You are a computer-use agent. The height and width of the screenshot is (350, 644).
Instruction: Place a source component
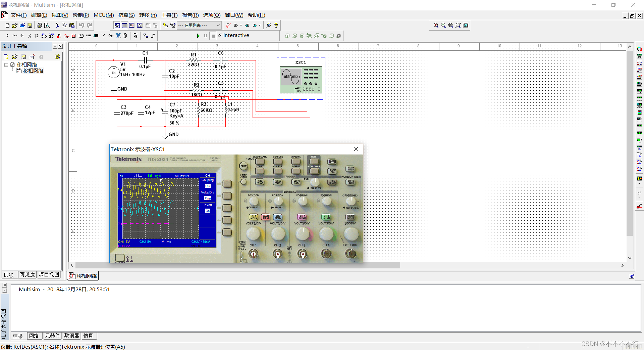pyautogui.click(x=7, y=36)
